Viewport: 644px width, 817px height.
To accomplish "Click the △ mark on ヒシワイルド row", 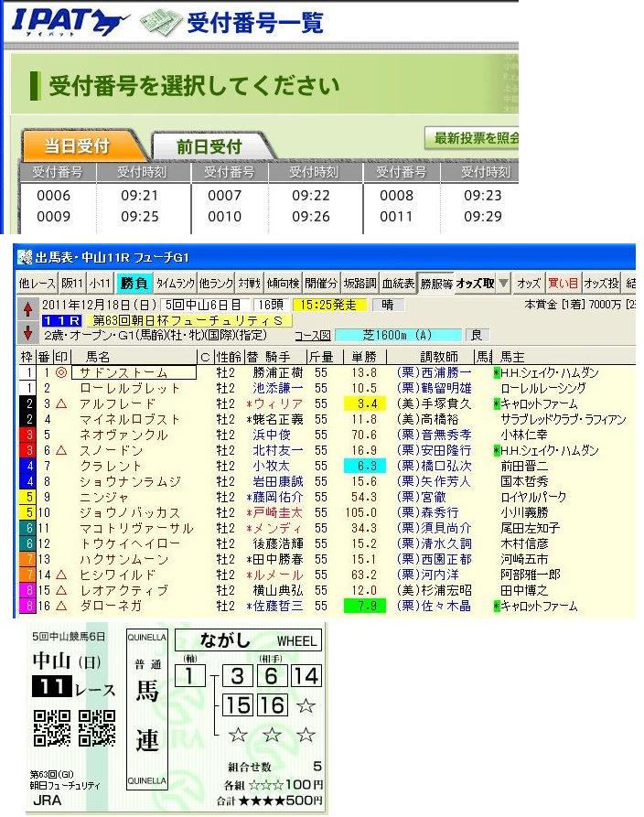I will [61, 575].
